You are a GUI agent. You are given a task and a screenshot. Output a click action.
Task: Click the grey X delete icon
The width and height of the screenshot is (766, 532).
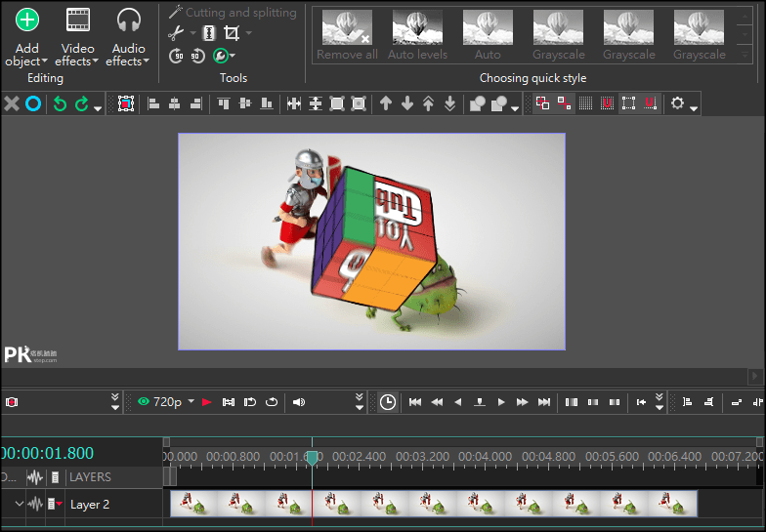coord(12,103)
